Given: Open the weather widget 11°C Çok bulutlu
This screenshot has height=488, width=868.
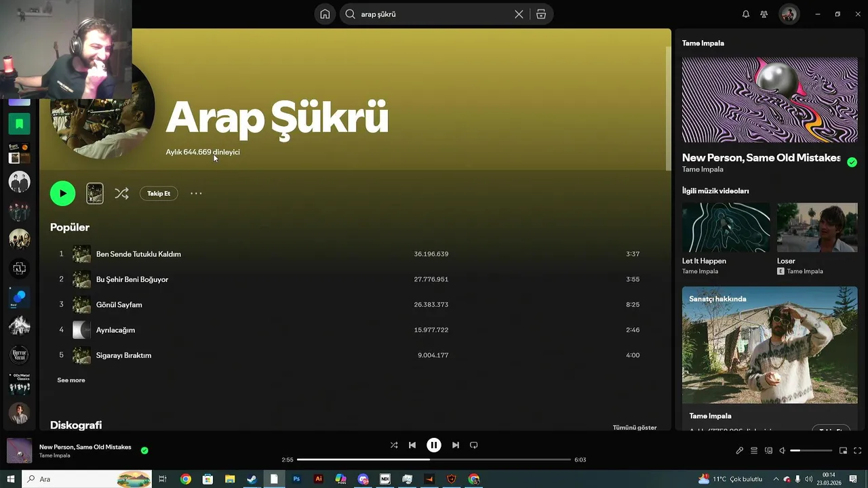Looking at the screenshot, I should [730, 479].
